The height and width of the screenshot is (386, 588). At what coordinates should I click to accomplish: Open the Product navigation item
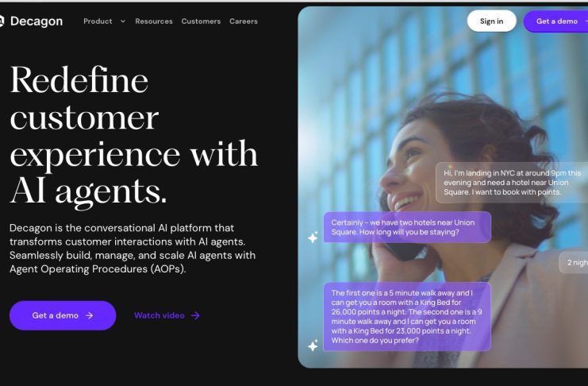click(98, 21)
